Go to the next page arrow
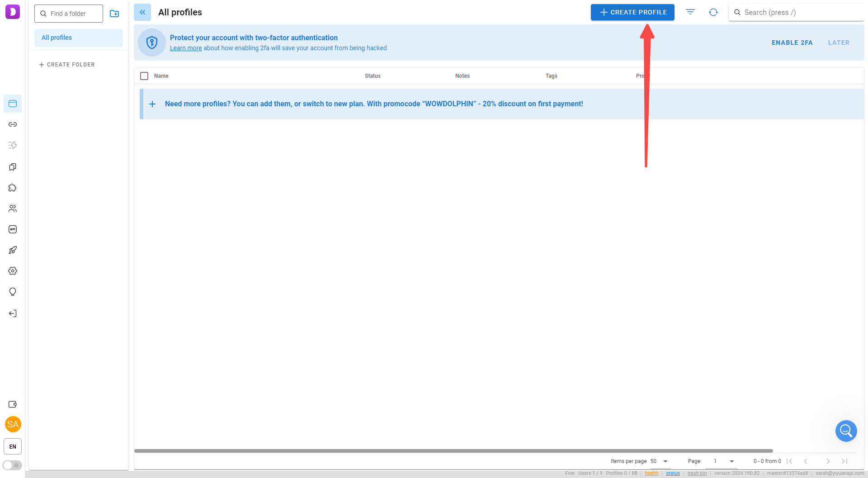 tap(828, 461)
